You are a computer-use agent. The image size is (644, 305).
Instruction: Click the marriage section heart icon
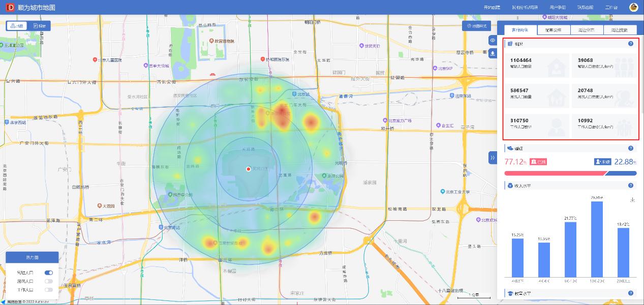pos(510,148)
